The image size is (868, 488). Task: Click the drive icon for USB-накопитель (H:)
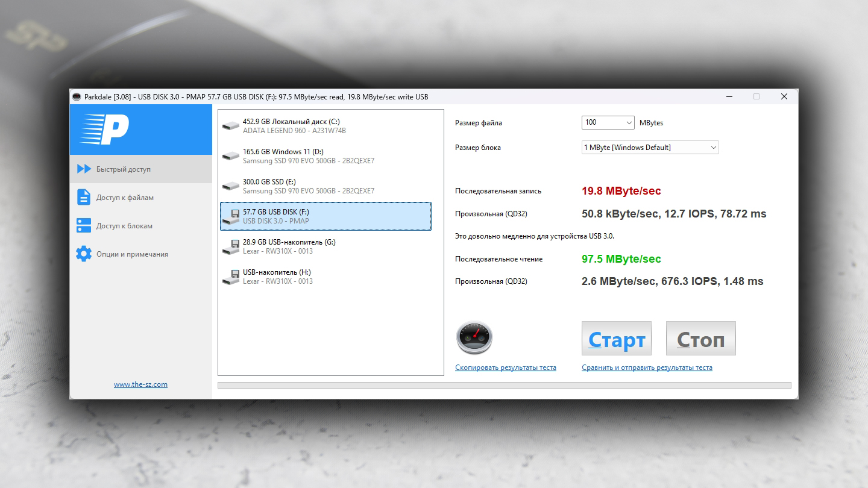pos(230,277)
